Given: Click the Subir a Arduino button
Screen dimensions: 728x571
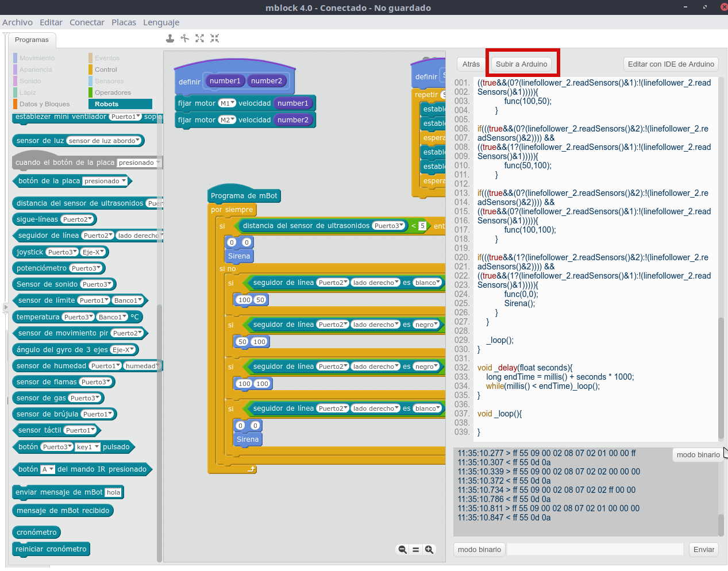Looking at the screenshot, I should [x=521, y=64].
